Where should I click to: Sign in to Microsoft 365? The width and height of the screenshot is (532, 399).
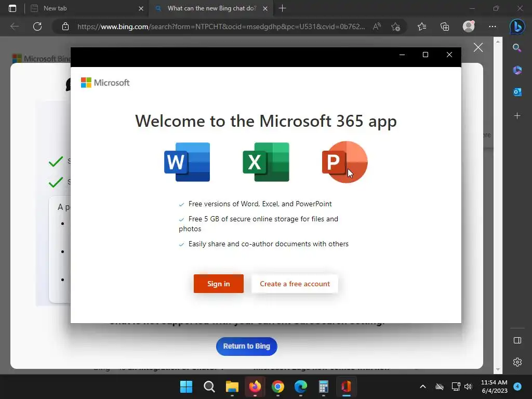(219, 284)
